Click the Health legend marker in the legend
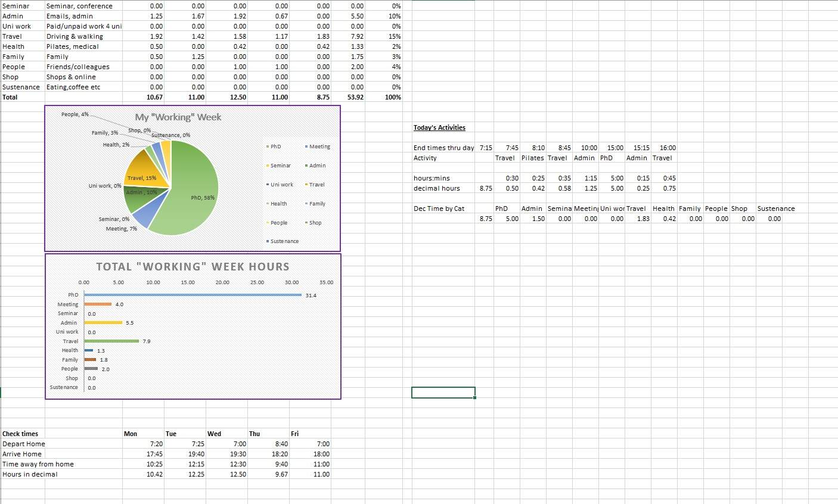The height and width of the screenshot is (504, 838). tap(268, 203)
